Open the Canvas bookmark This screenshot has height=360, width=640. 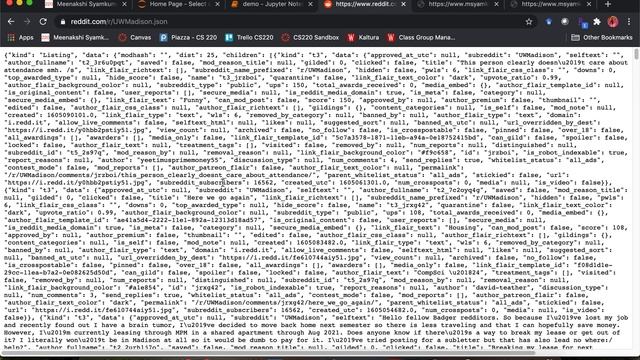click(135, 38)
